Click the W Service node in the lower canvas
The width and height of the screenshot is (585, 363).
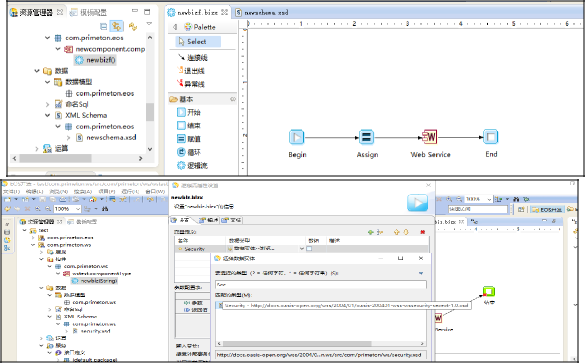coord(438,318)
